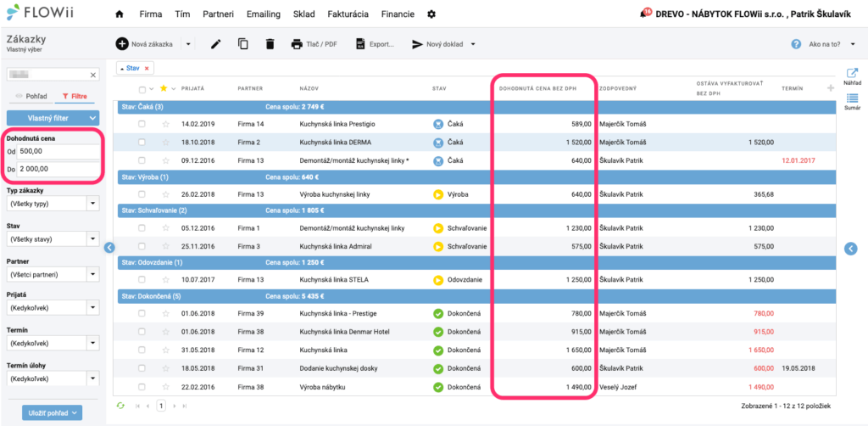This screenshot has width=868, height=426.
Task: Star the Výroba nábytku order
Action: tap(165, 387)
